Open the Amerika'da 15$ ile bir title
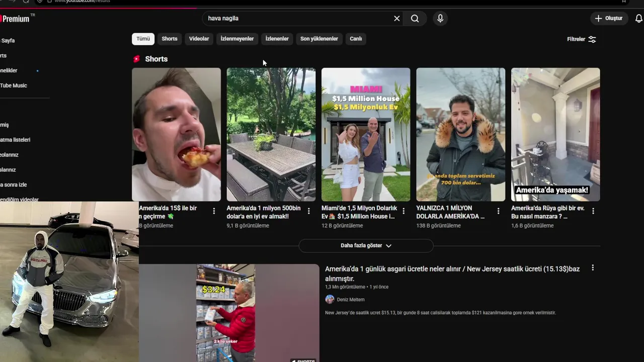 tap(168, 212)
